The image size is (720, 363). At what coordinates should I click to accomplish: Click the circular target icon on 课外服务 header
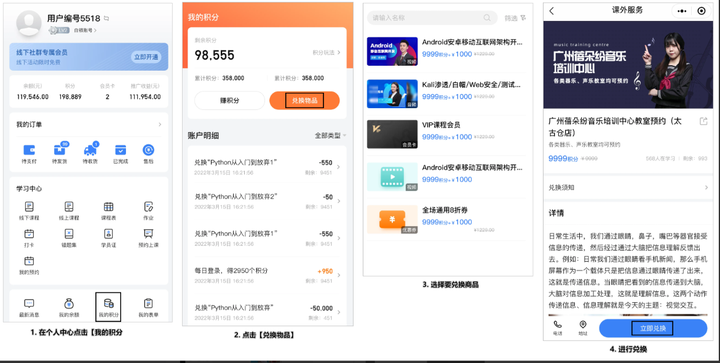tap(701, 11)
